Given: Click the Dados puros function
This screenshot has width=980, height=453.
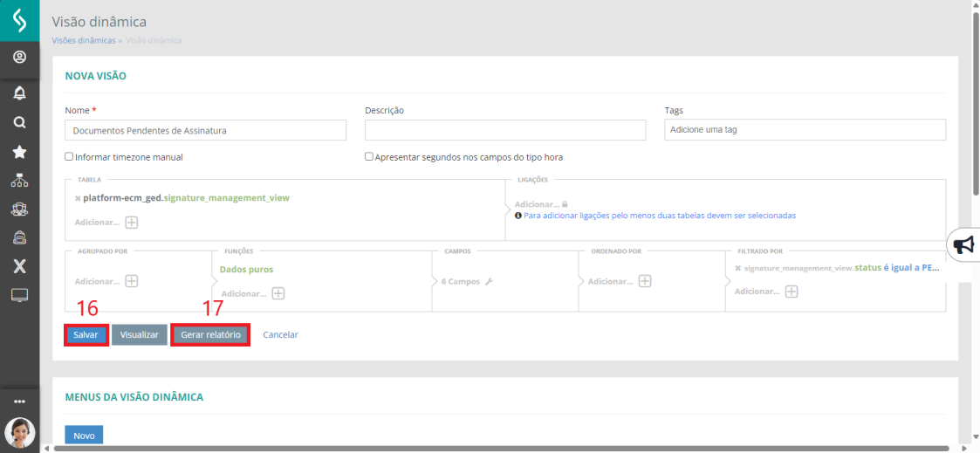Looking at the screenshot, I should [246, 270].
